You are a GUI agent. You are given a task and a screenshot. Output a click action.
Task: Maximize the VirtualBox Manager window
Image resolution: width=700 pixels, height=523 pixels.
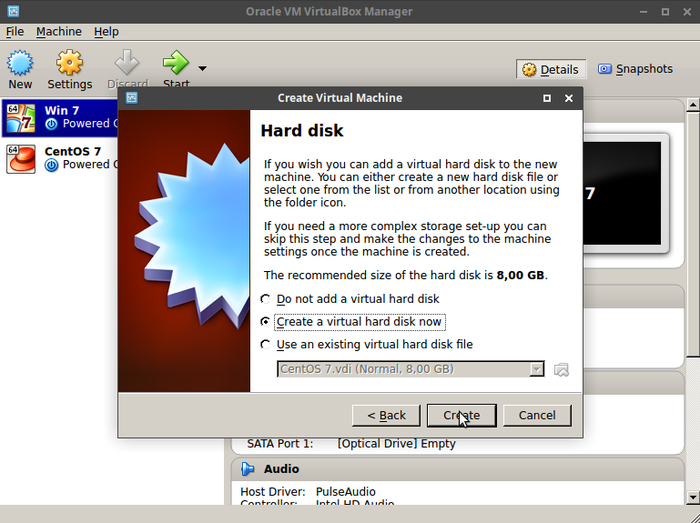665,12
